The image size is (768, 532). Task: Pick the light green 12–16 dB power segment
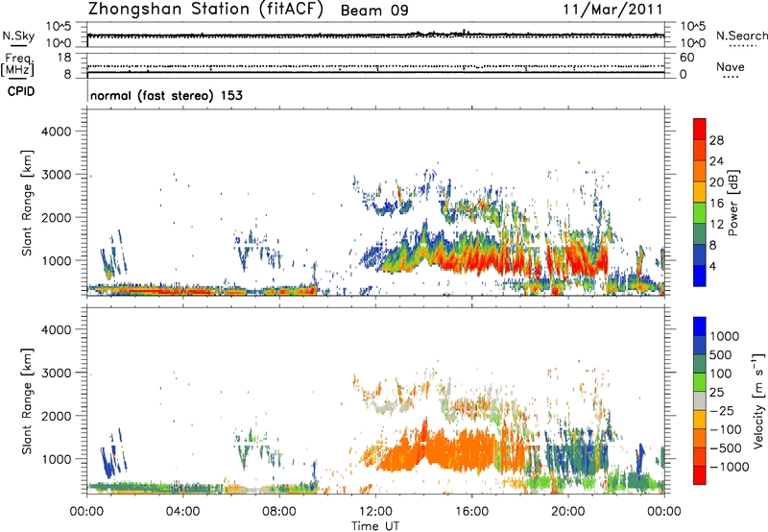point(700,214)
